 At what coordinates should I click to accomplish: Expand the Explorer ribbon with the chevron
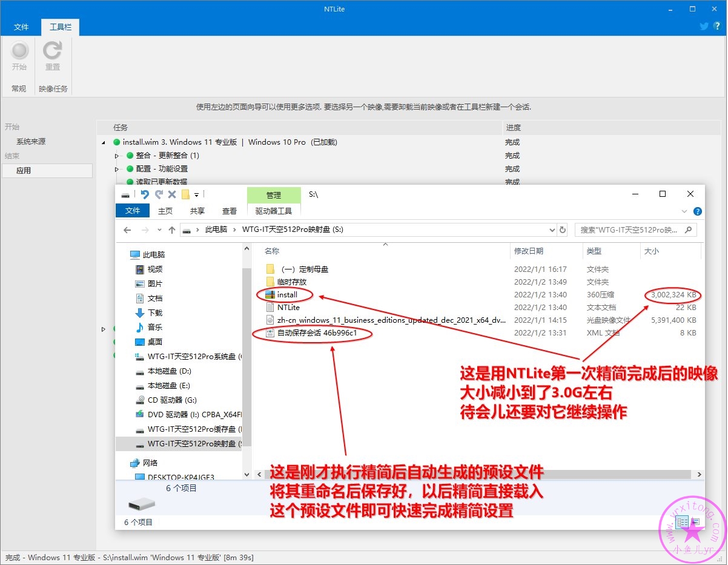pyautogui.click(x=685, y=211)
